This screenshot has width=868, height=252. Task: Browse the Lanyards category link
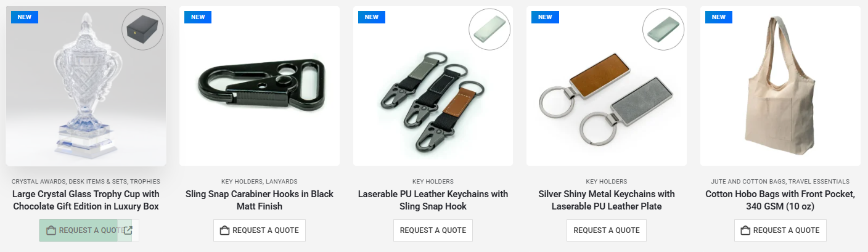pyautogui.click(x=282, y=182)
